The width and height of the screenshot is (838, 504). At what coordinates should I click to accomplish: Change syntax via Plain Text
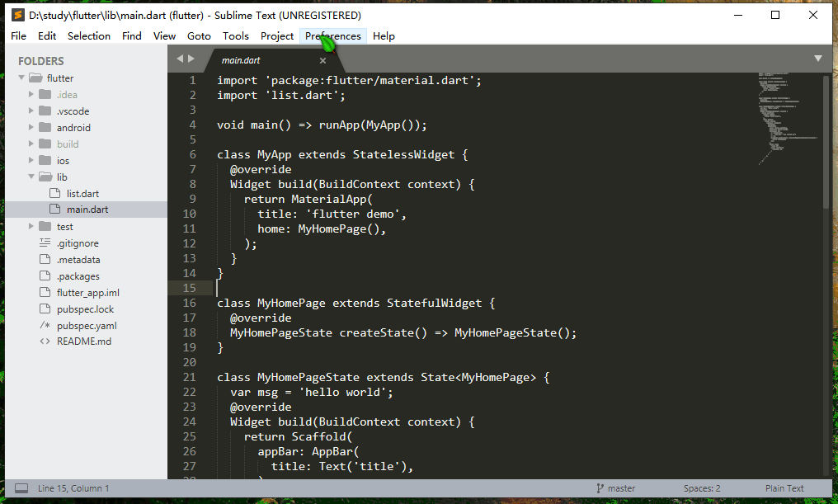pyautogui.click(x=784, y=488)
